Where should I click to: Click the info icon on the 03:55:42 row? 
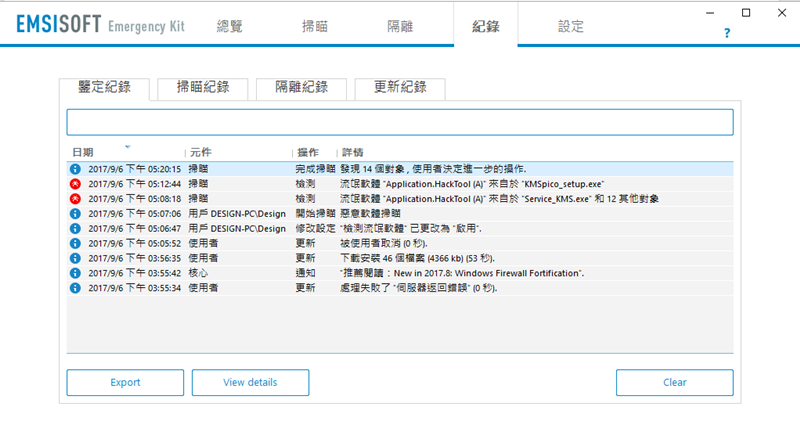pyautogui.click(x=75, y=273)
